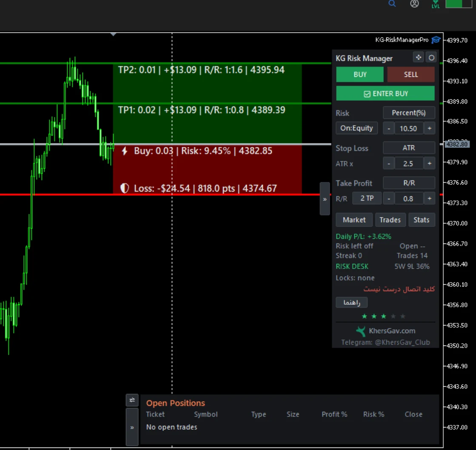This screenshot has height=450, width=476.
Task: Open the راهنما help button
Action: (351, 302)
